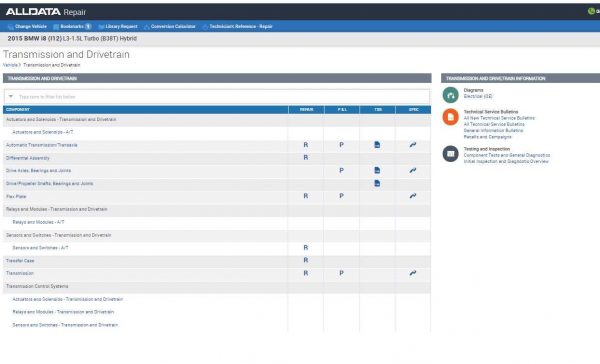
Task: Open Spec wrench for Transmission row
Action: coord(413,273)
